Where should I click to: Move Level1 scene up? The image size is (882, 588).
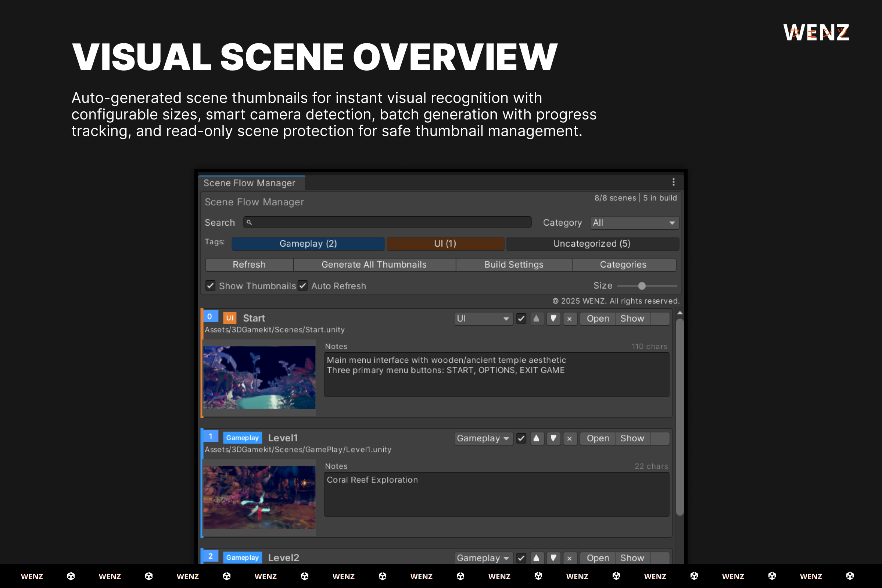(536, 438)
